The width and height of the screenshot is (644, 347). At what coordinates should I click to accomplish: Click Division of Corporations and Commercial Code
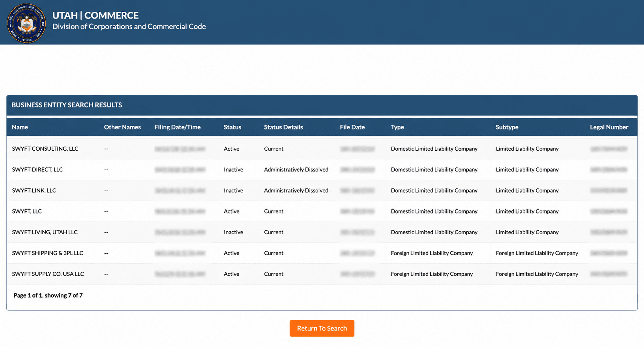[x=129, y=27]
